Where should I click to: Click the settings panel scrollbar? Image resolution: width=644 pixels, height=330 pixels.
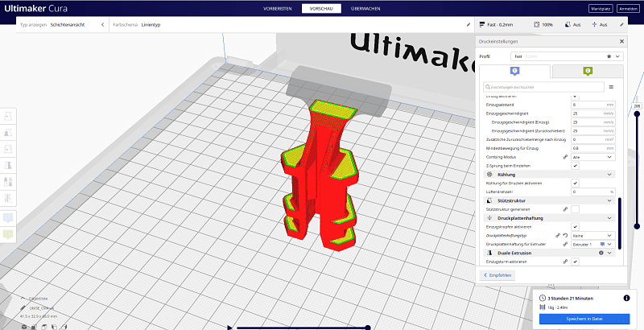coord(620,223)
